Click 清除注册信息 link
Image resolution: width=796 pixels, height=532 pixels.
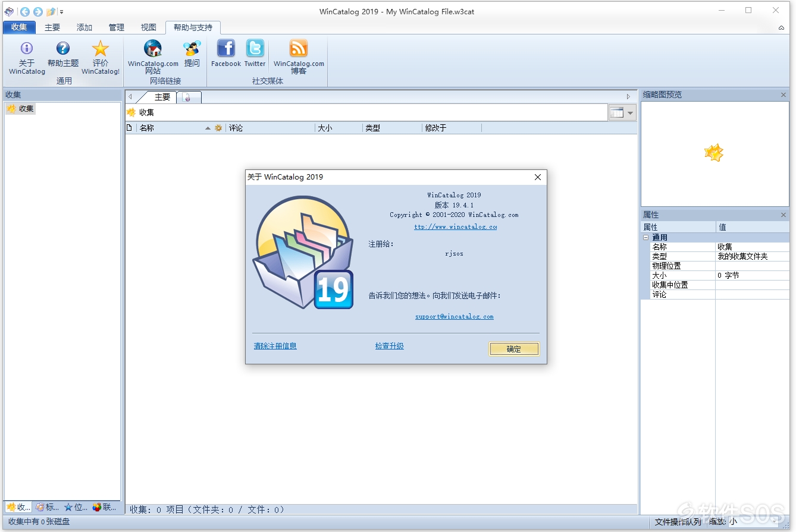[275, 346]
